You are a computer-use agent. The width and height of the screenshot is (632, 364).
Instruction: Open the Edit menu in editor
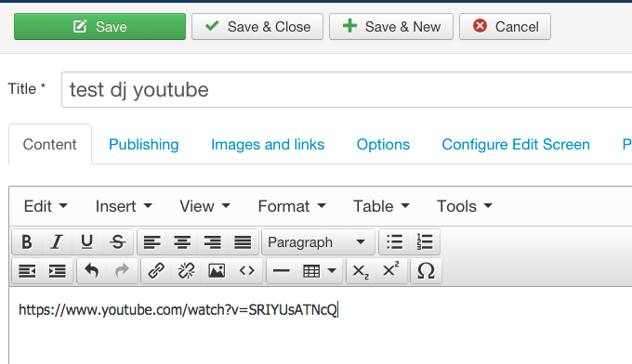pos(46,206)
